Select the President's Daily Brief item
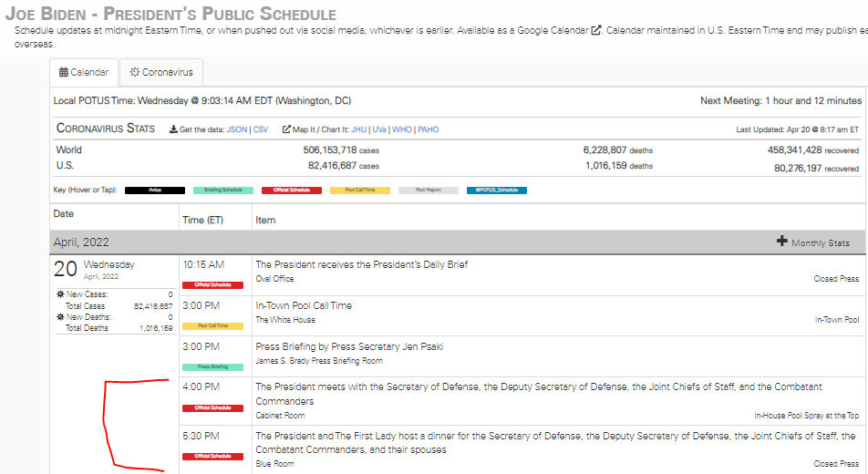 (361, 264)
